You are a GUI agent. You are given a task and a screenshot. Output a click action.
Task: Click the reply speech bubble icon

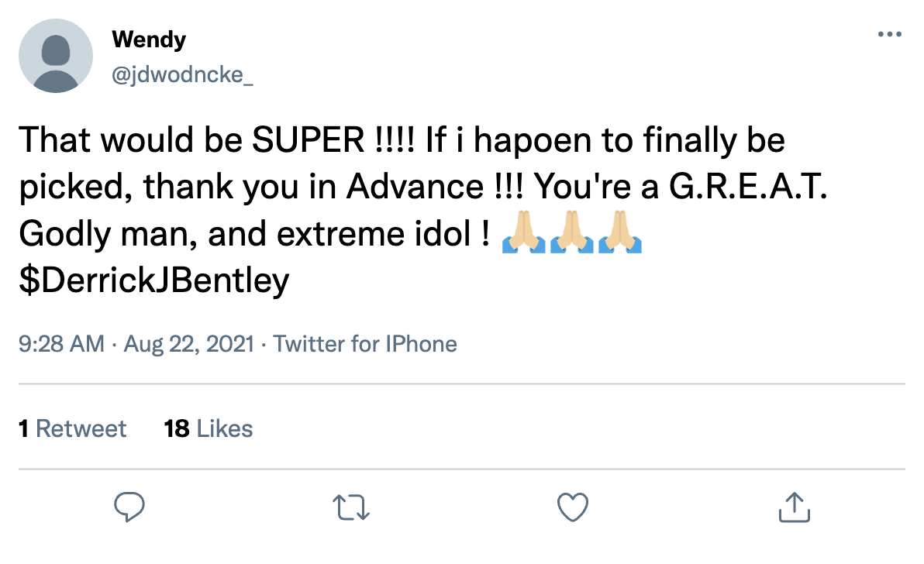pos(130,507)
